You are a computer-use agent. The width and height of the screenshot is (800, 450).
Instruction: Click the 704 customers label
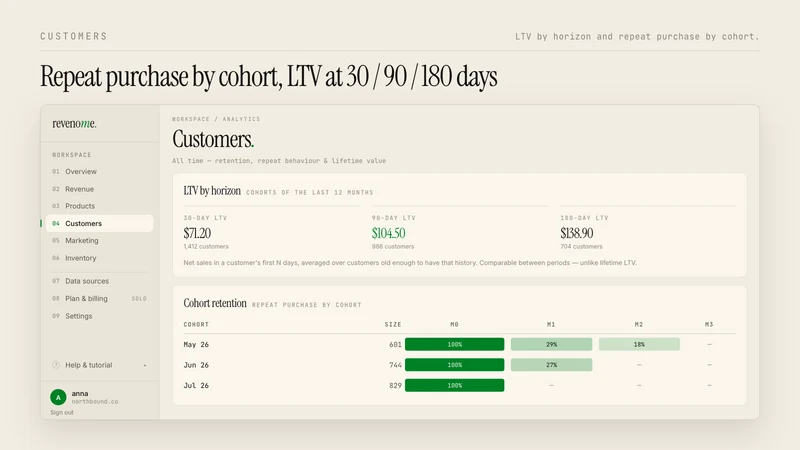tap(581, 246)
